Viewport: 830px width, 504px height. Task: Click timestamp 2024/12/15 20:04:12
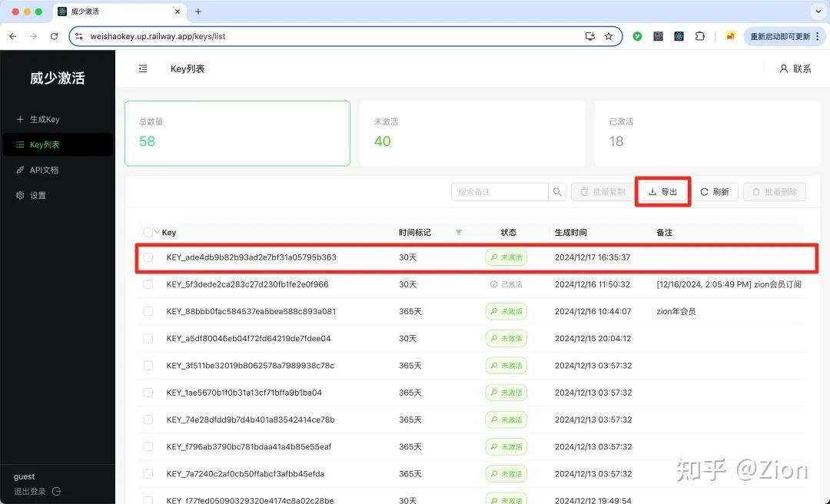click(593, 338)
